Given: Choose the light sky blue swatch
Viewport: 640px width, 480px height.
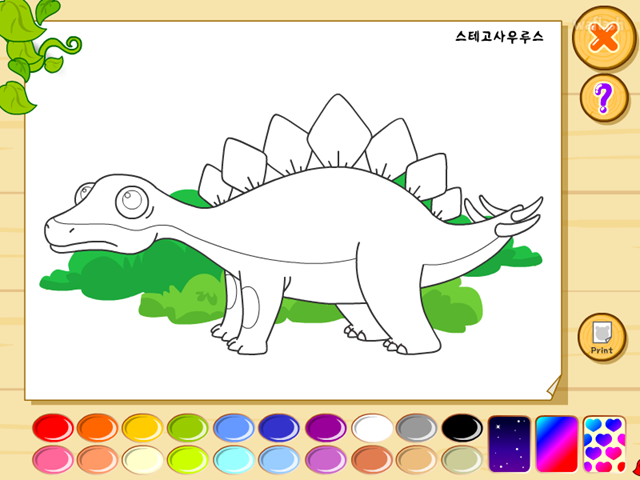Looking at the screenshot, I should click(x=279, y=459).
